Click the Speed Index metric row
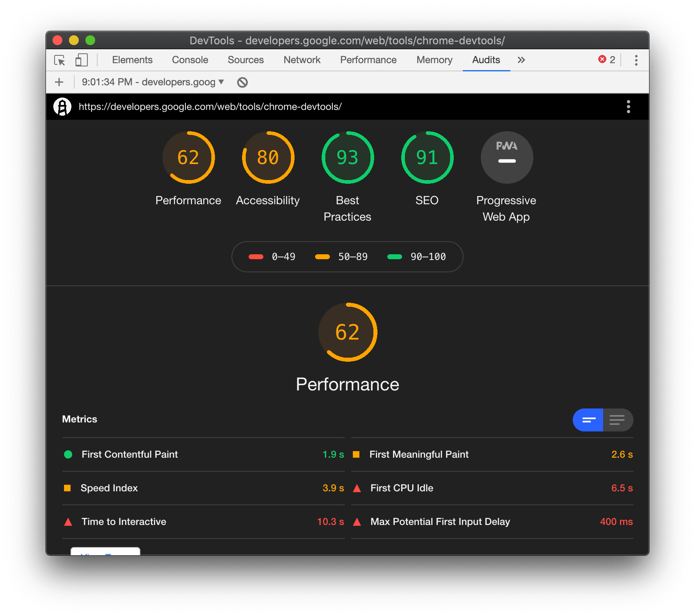Viewport: 695px width, 616px height. 203,488
